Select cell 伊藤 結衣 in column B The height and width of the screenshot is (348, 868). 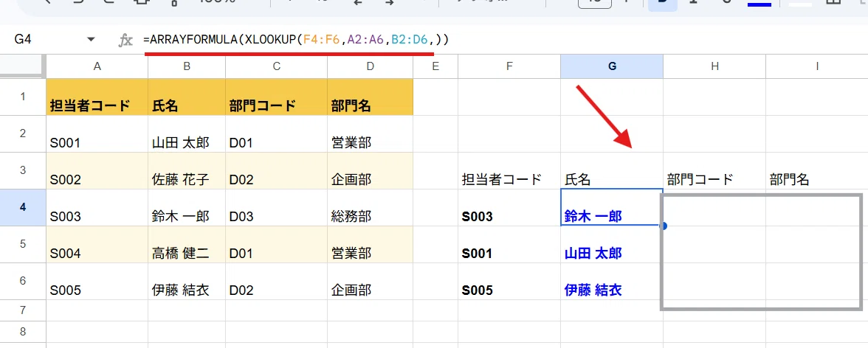click(187, 281)
